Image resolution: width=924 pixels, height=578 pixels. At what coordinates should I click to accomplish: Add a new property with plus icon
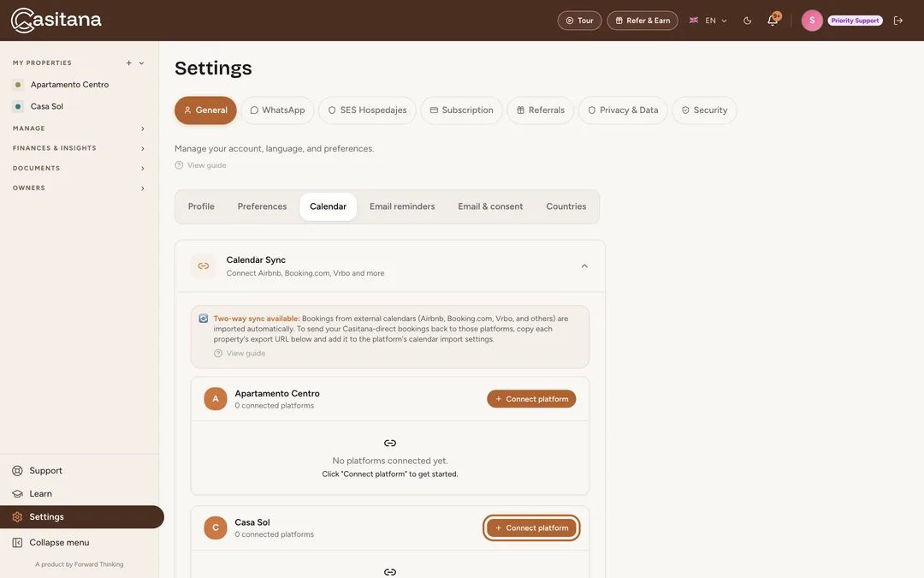click(128, 63)
